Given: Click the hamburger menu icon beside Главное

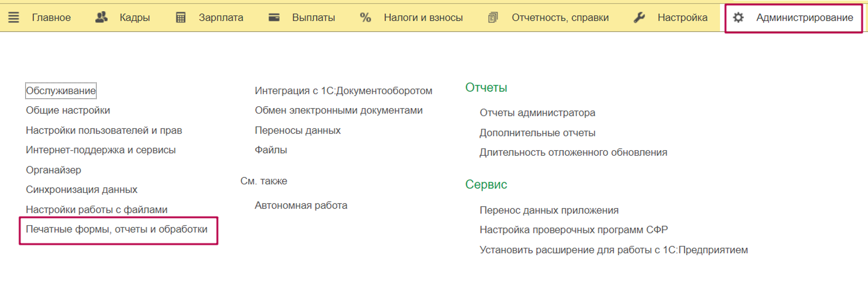Looking at the screenshot, I should pyautogui.click(x=13, y=17).
